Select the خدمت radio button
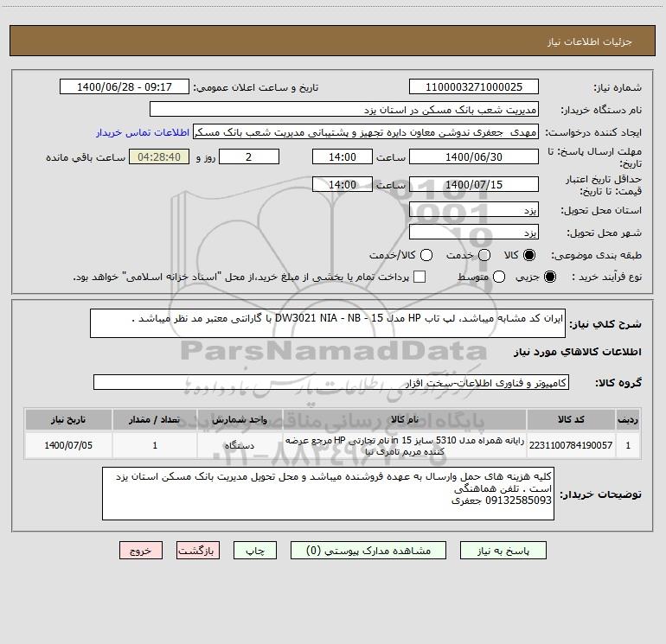This screenshot has height=644, width=666. pyautogui.click(x=484, y=255)
